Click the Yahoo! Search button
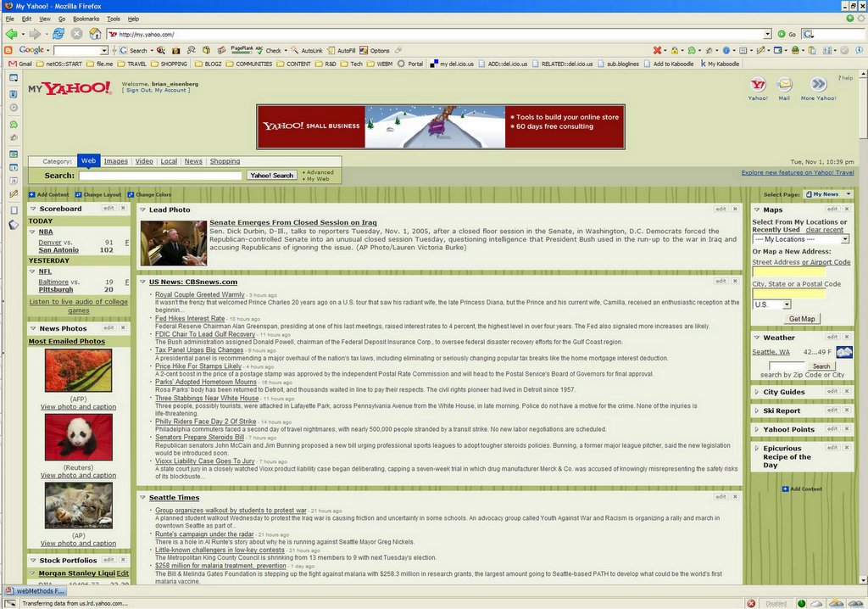Screen dimensions: 868x609 click(272, 176)
